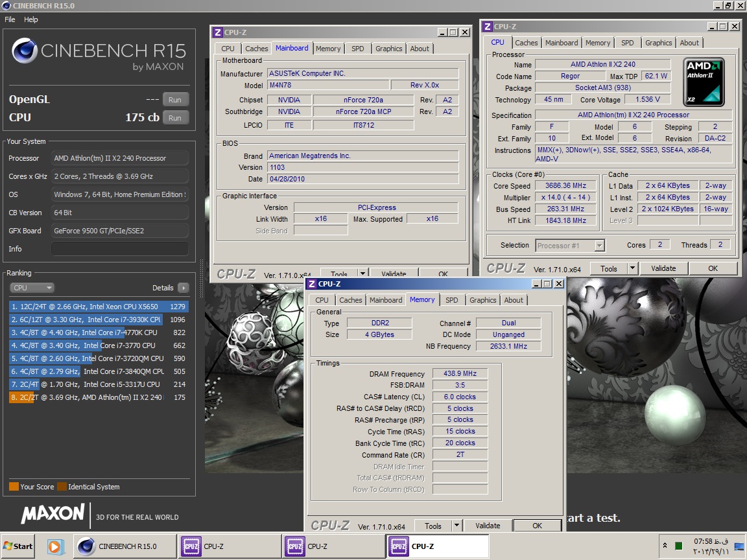Image resolution: width=747 pixels, height=560 pixels.
Task: Click the BIOS date 04/28/2010 value
Action: pos(362,179)
